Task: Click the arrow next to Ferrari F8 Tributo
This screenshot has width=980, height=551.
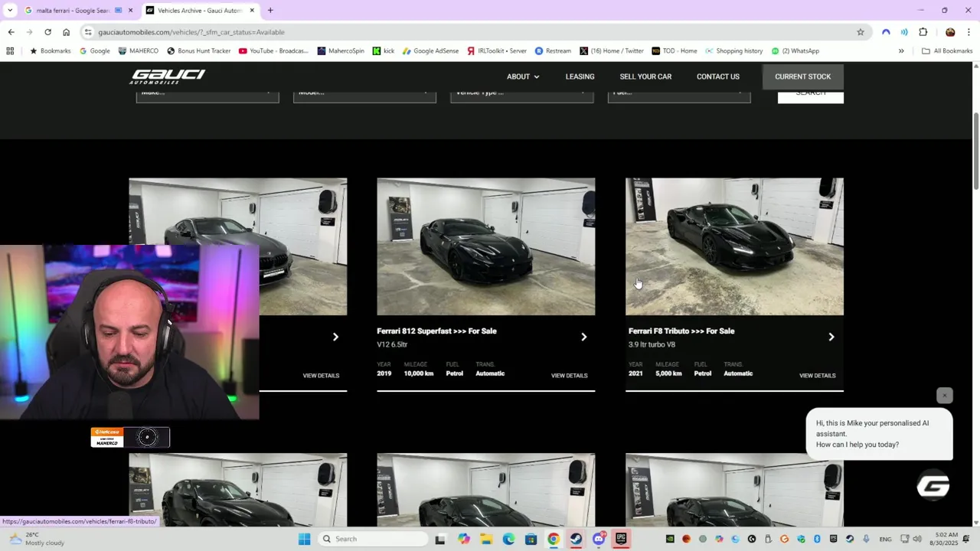Action: 831,337
